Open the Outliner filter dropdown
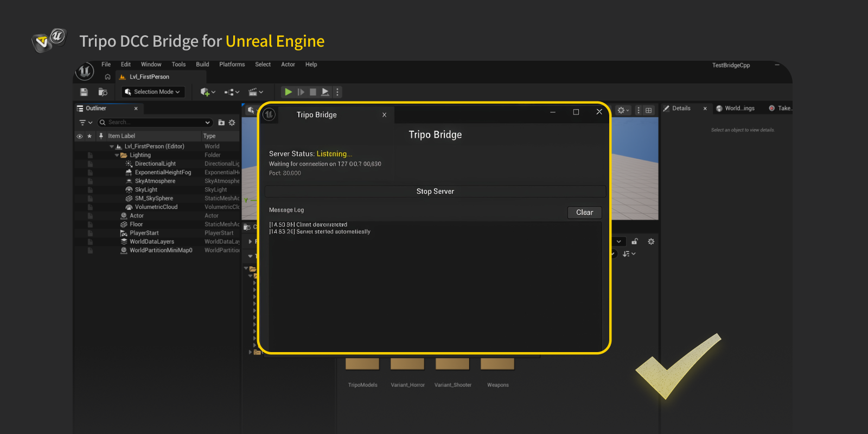This screenshot has width=868, height=434. click(85, 123)
